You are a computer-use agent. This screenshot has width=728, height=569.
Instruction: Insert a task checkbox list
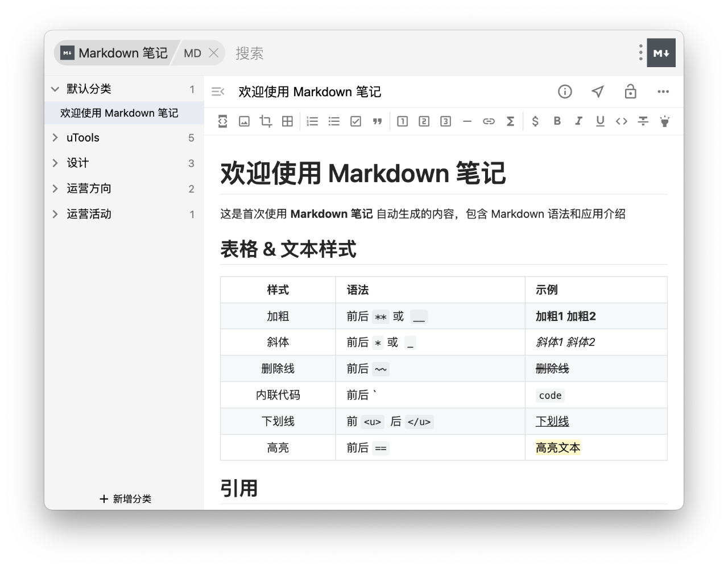[356, 121]
